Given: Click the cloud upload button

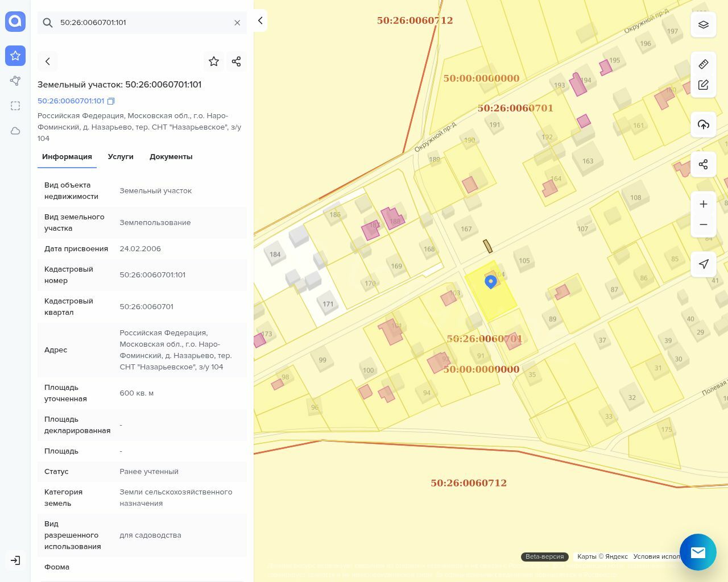Looking at the screenshot, I should pyautogui.click(x=704, y=124).
